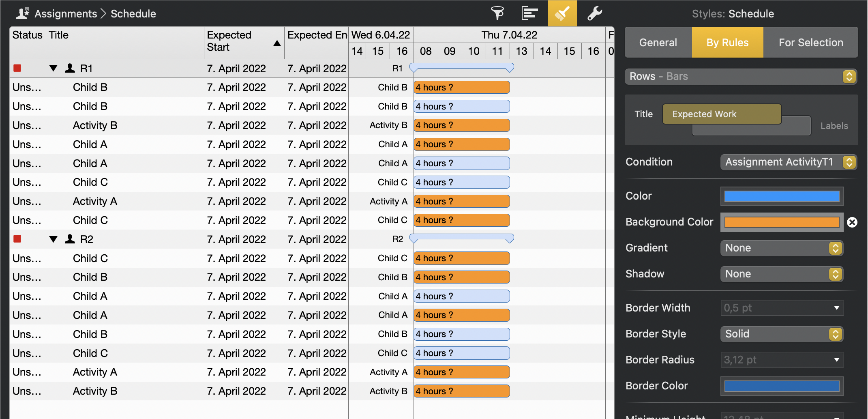Viewport: 868px width, 419px height.
Task: Toggle the red status square for R1
Action: point(17,68)
